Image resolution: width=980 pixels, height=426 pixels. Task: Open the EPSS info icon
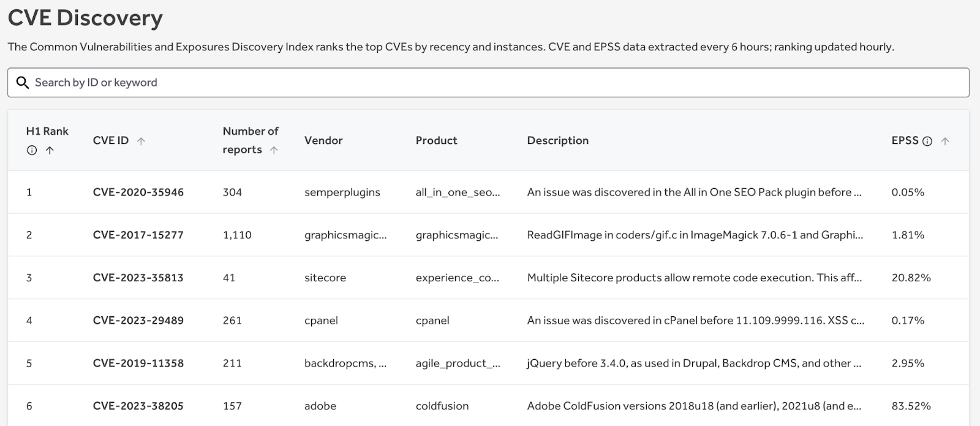coord(927,142)
